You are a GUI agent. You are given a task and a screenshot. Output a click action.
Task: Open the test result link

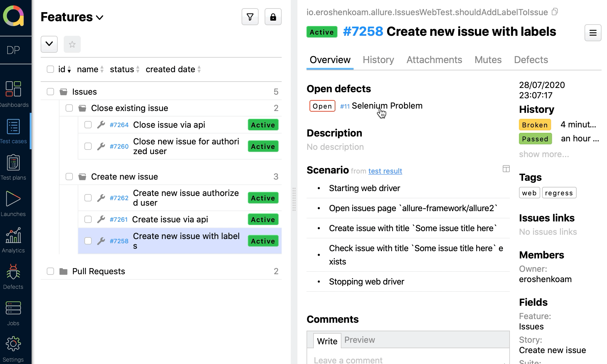(385, 171)
